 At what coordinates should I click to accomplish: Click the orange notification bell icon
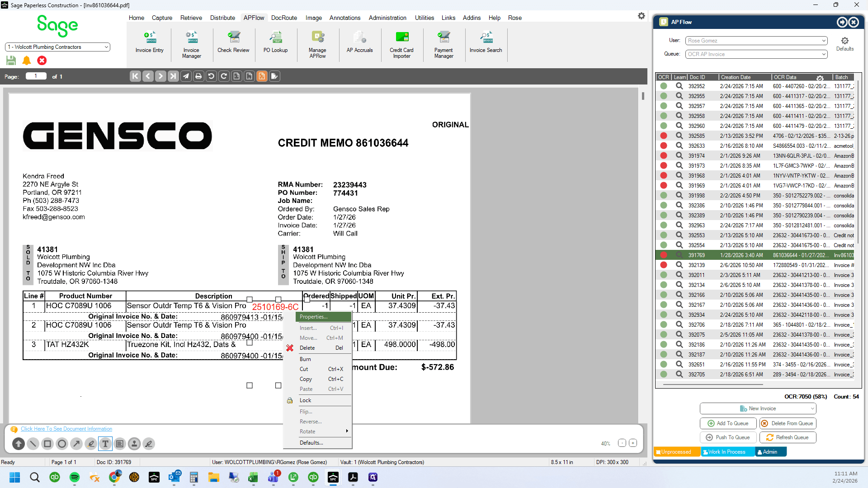27,61
